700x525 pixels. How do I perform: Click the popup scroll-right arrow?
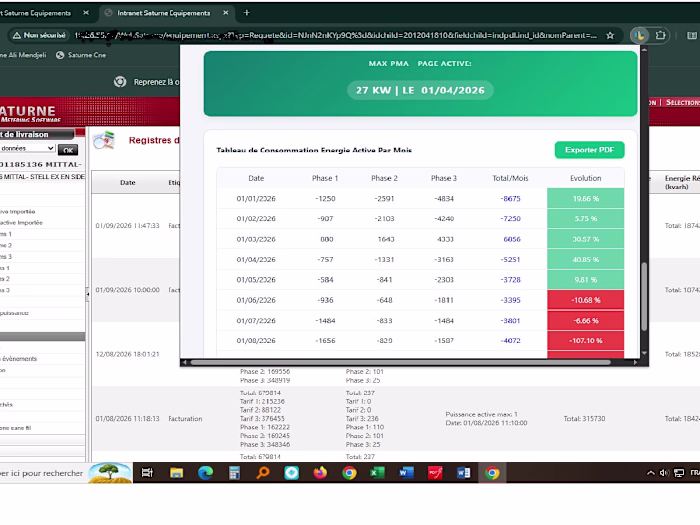[635, 362]
